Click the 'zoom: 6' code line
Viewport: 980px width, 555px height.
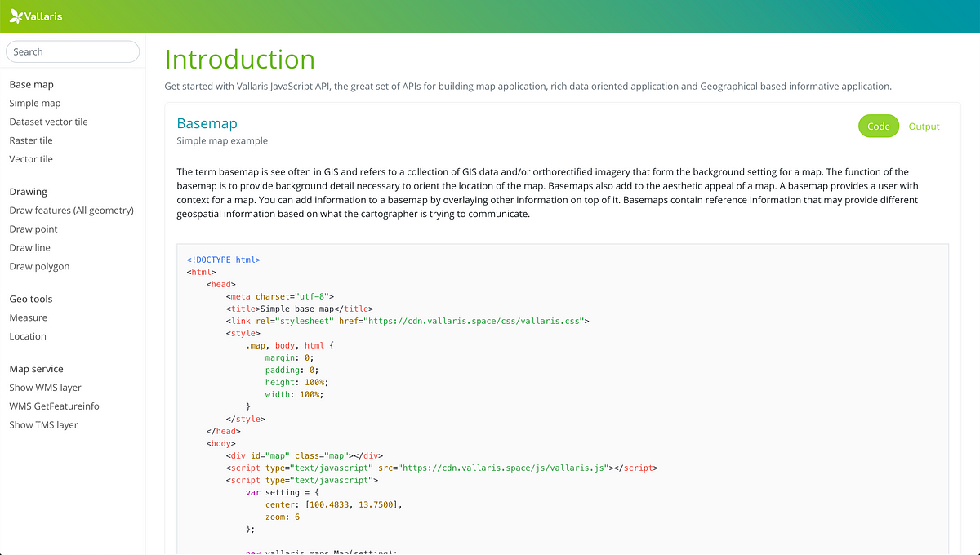click(x=283, y=517)
